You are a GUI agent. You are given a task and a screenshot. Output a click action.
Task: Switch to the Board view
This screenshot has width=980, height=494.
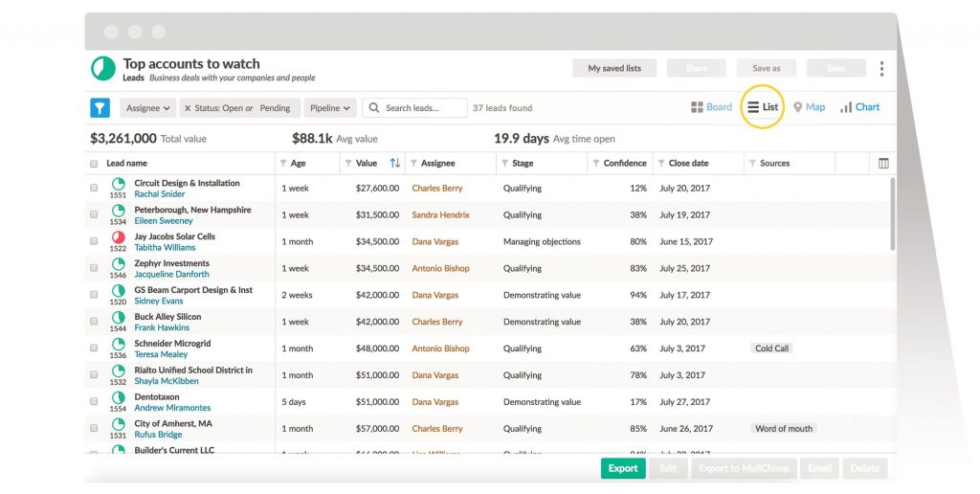pos(711,107)
